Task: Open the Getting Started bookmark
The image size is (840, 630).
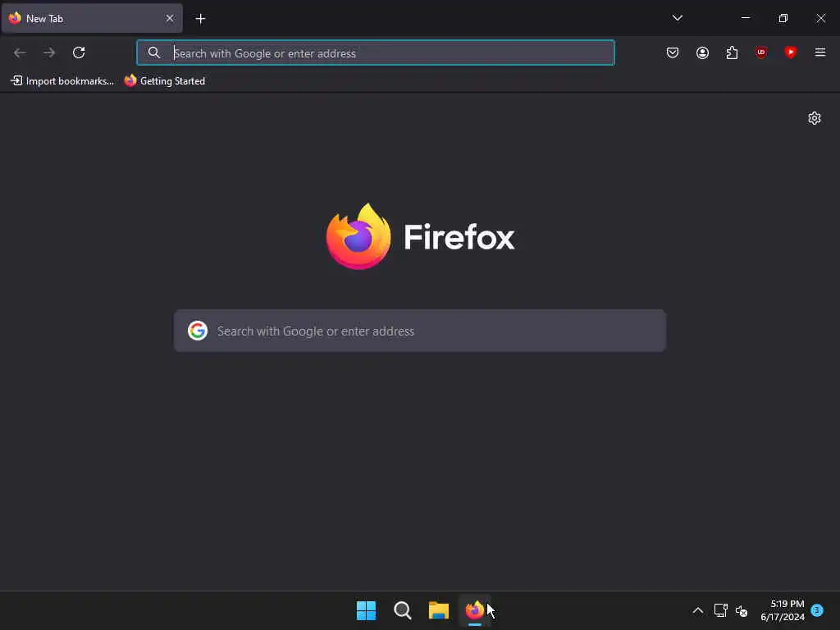Action: click(x=165, y=81)
